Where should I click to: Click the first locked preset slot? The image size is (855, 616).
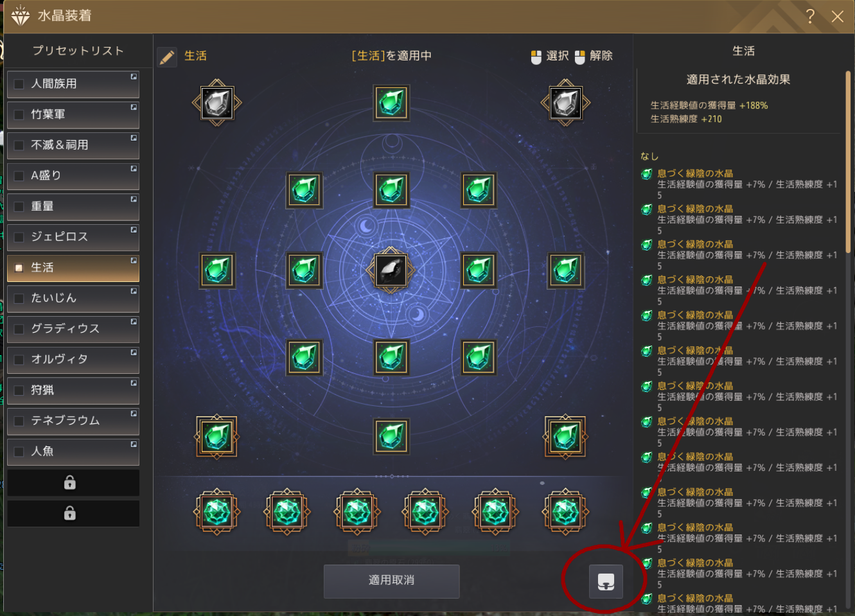[x=73, y=482]
